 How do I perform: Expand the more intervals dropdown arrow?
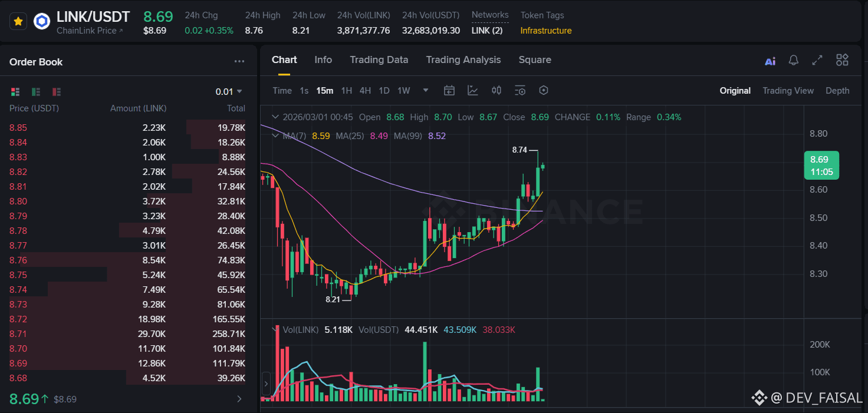426,91
